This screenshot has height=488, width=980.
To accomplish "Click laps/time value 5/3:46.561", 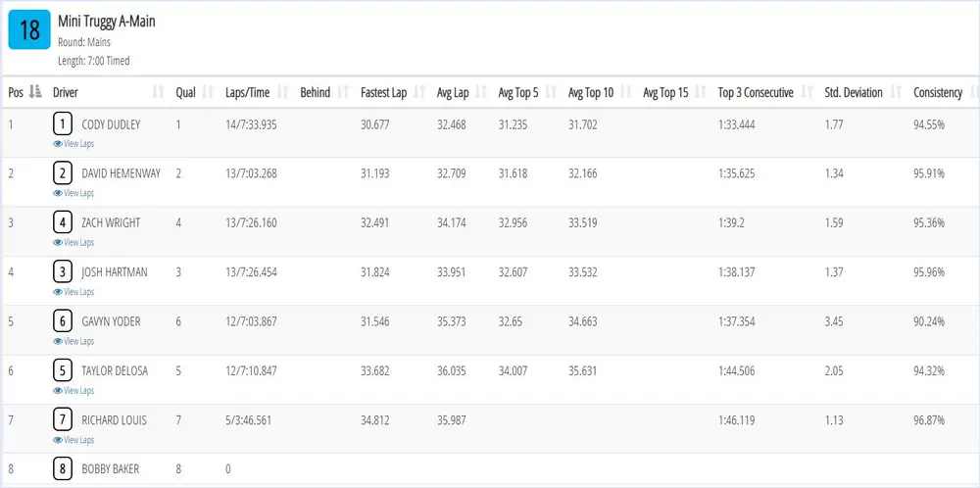I will pyautogui.click(x=249, y=420).
